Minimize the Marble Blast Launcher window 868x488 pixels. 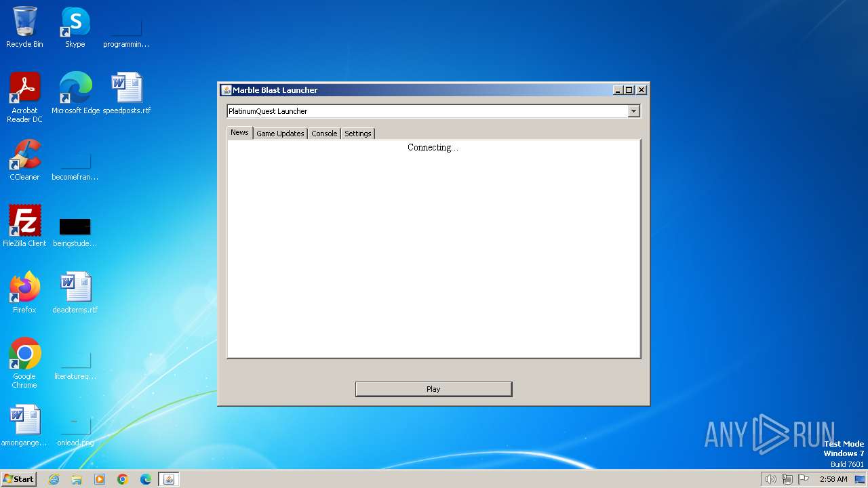click(618, 90)
